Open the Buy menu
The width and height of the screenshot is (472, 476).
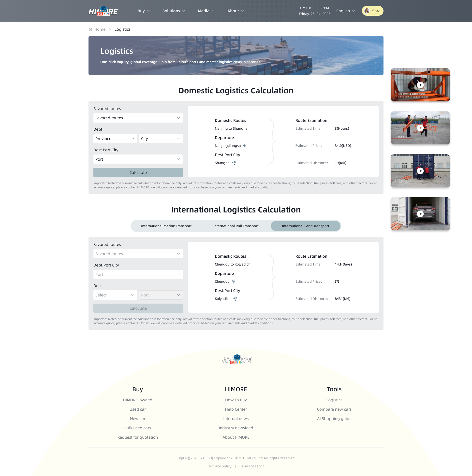pos(144,11)
